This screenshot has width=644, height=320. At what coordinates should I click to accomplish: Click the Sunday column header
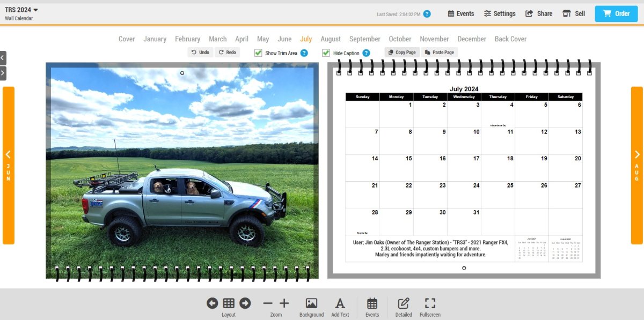pyautogui.click(x=362, y=97)
